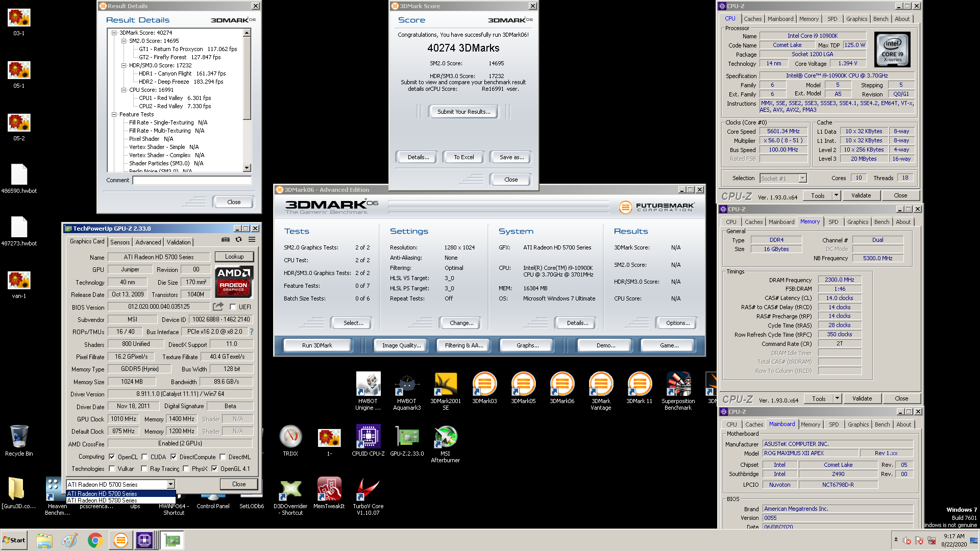Toggle the OpenGL 4.1 checkbox
980x551 pixels.
click(x=214, y=469)
